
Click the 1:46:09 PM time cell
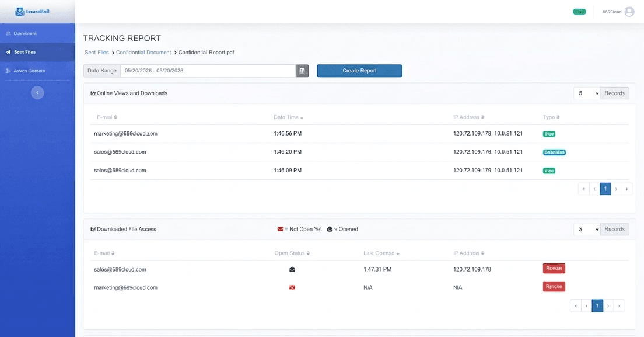[x=288, y=171]
